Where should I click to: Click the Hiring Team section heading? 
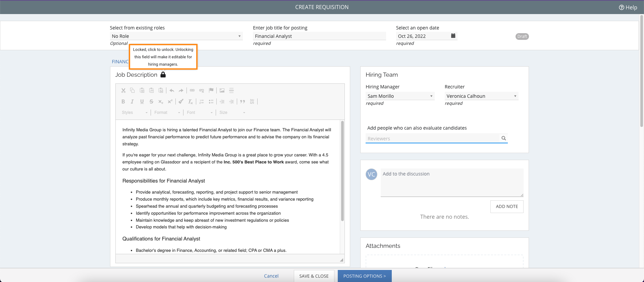pyautogui.click(x=382, y=75)
